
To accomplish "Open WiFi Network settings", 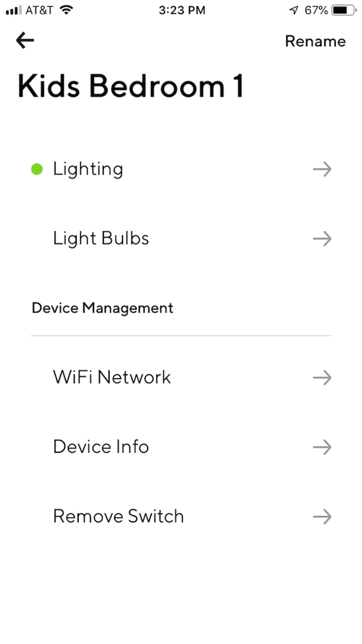I will coord(112,377).
